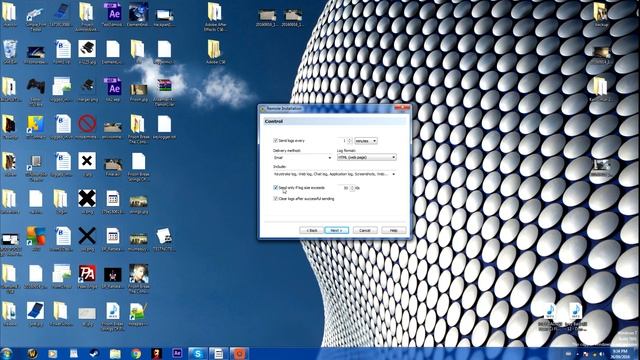This screenshot has height=360, width=640.
Task: Click the Cancel button in dialog
Action: [365, 231]
